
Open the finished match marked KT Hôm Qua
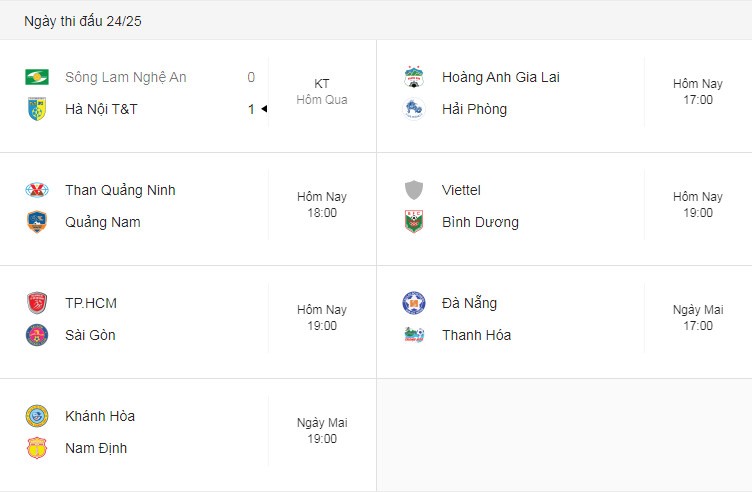(x=188, y=96)
